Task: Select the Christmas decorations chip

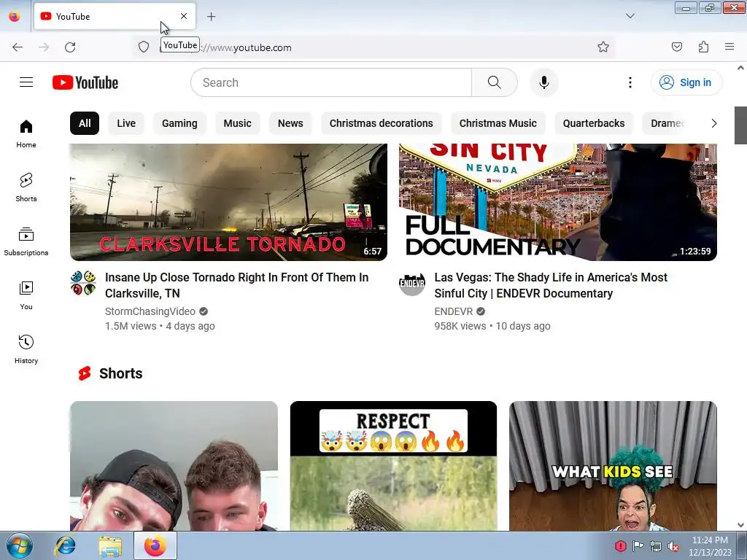Action: tap(381, 123)
